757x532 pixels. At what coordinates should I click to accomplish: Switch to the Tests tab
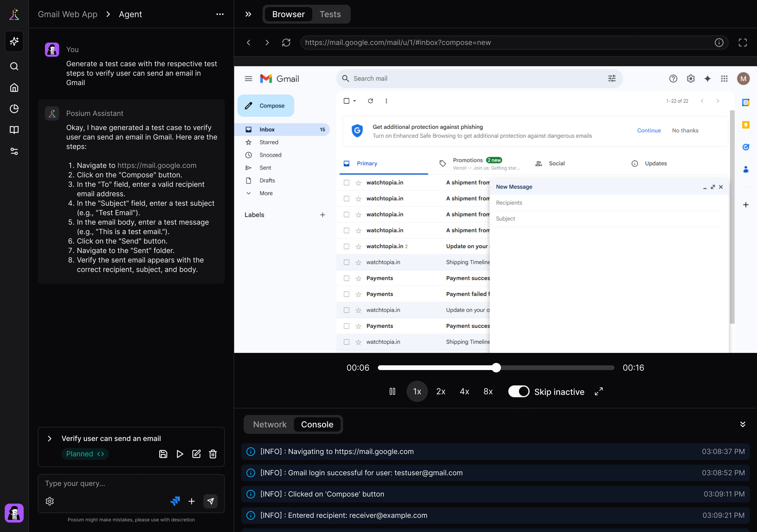[x=330, y=14]
